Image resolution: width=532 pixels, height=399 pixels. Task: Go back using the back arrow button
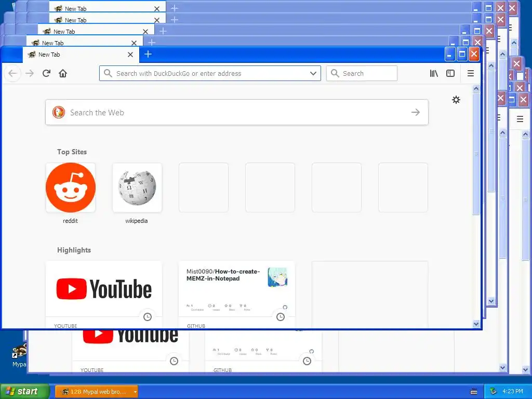pos(12,73)
